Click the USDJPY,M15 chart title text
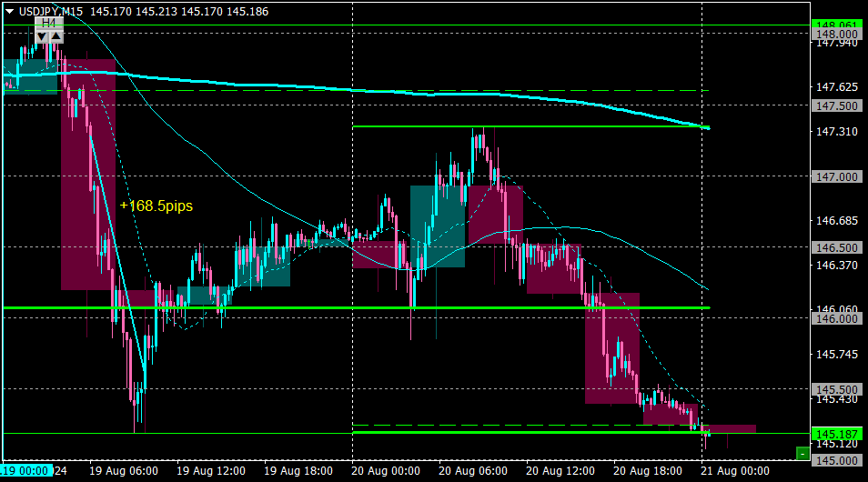This screenshot has height=482, width=868. point(51,11)
